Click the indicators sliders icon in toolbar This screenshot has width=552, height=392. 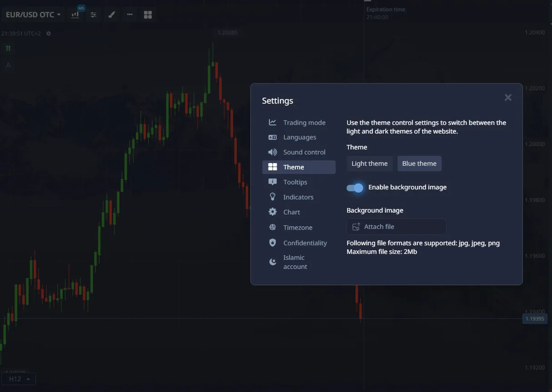(x=93, y=15)
